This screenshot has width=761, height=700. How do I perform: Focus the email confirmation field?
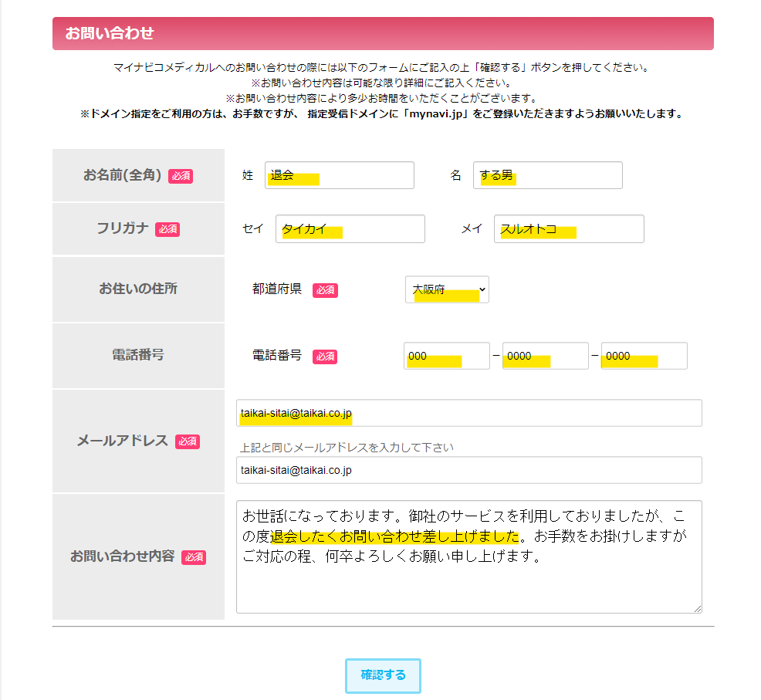tap(468, 470)
